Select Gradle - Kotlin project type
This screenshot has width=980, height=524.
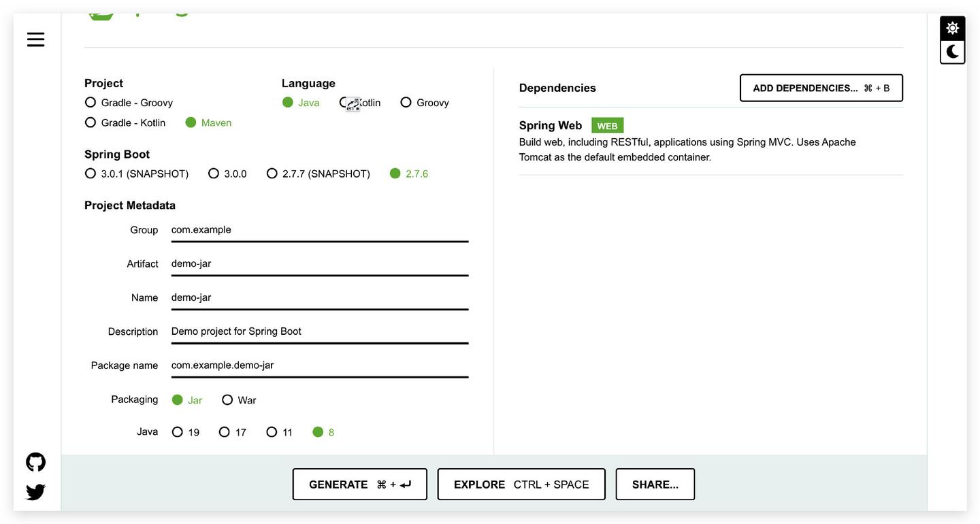tap(91, 122)
